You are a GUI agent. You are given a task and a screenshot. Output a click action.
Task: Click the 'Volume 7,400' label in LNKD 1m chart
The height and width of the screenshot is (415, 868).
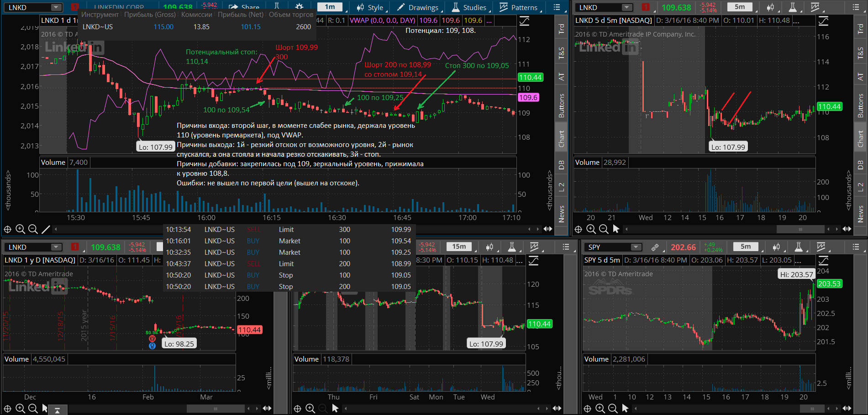(x=64, y=162)
